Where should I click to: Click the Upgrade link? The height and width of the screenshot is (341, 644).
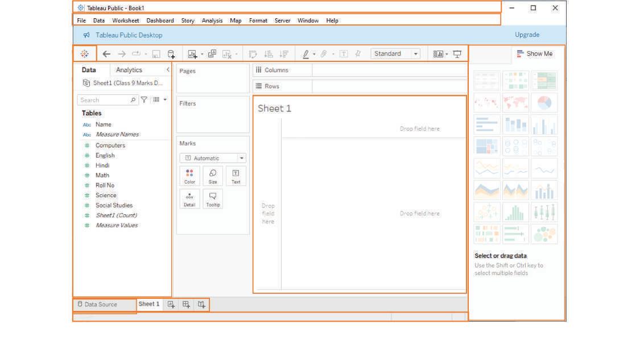pyautogui.click(x=527, y=35)
